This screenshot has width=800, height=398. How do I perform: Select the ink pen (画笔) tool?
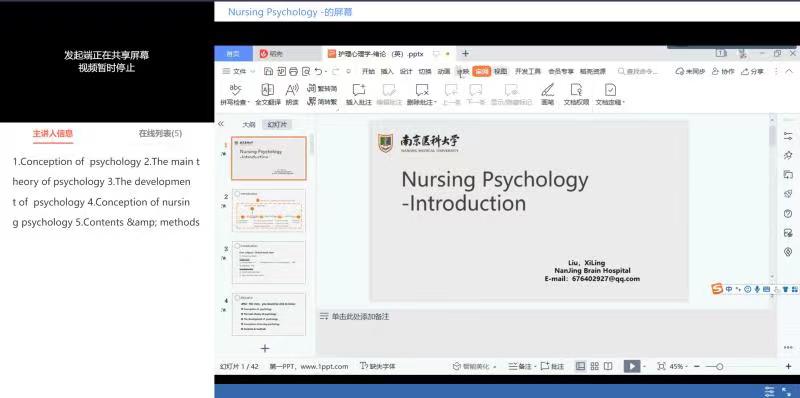tap(547, 90)
